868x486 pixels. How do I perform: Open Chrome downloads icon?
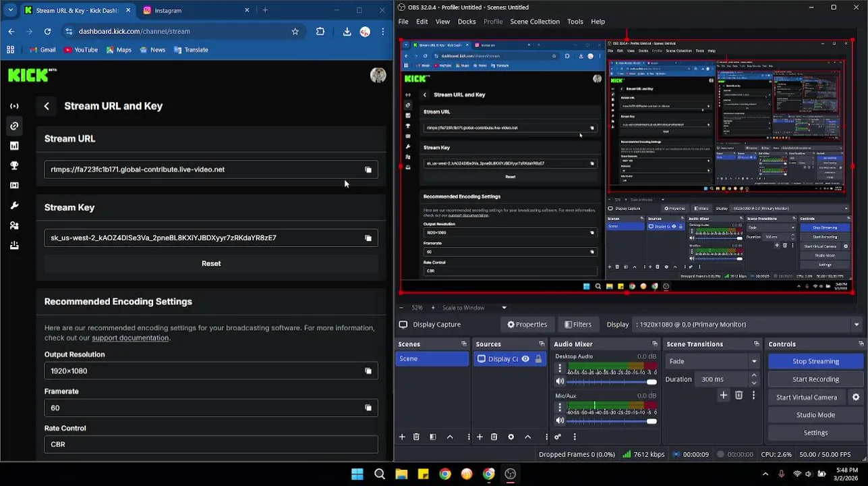(347, 31)
